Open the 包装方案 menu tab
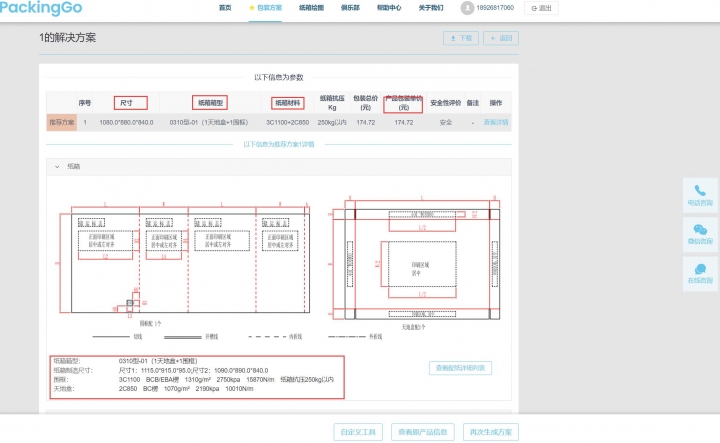720x443 pixels. coord(266,8)
